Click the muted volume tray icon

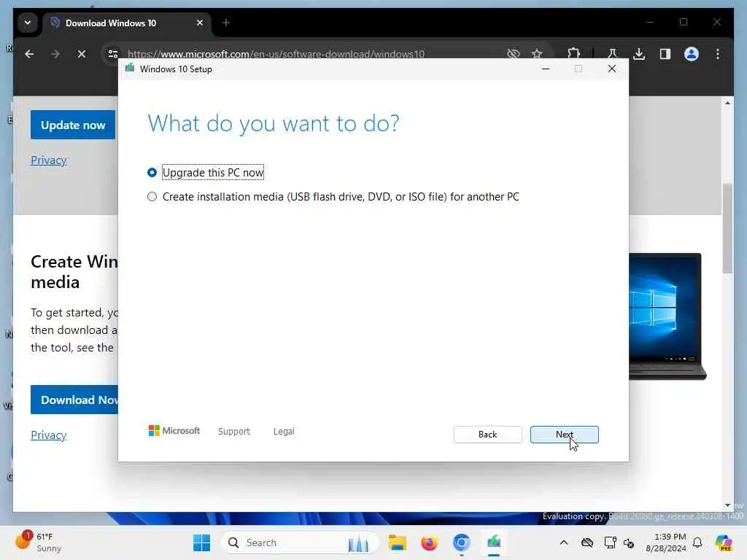[629, 542]
